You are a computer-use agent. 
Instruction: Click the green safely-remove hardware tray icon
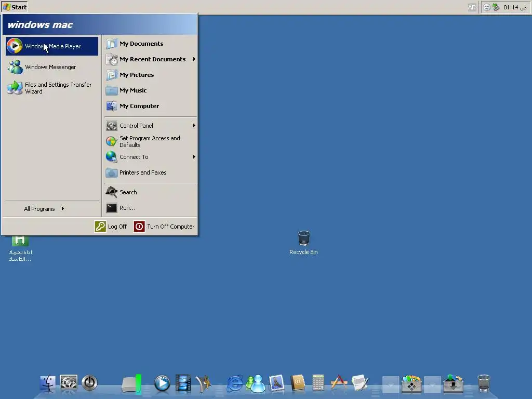click(x=496, y=7)
